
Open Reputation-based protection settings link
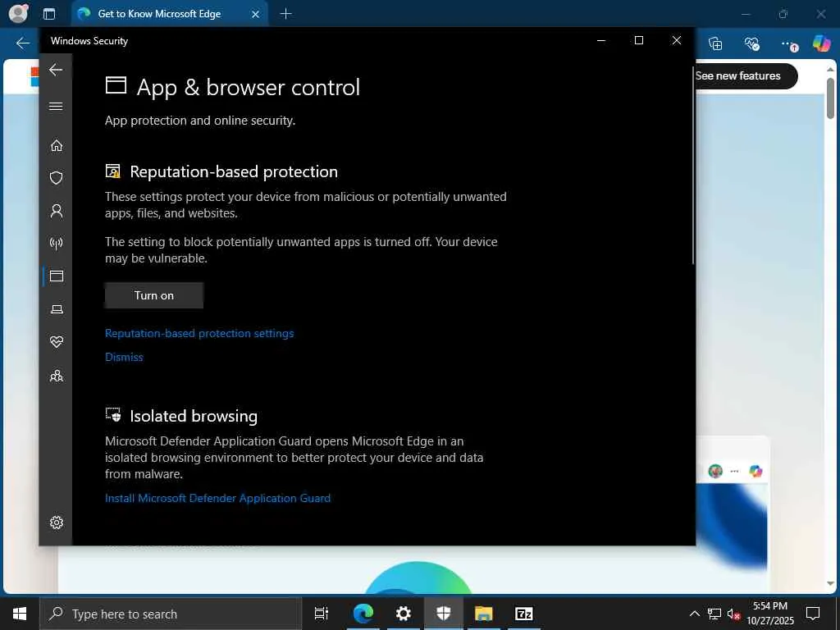(x=199, y=333)
